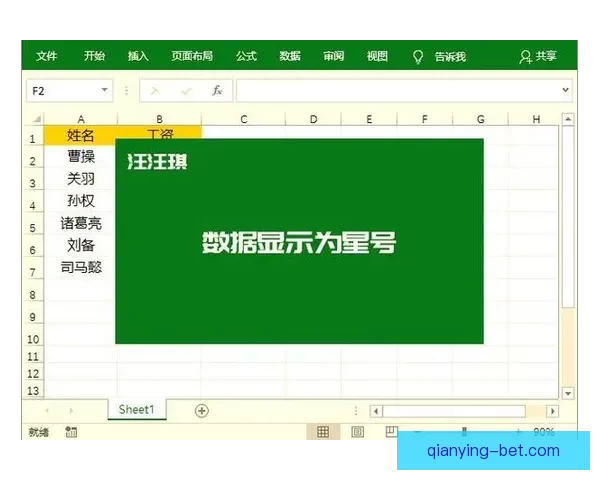This screenshot has height=480, width=600.
Task: Expand the formula bar chevron
Action: click(x=566, y=90)
